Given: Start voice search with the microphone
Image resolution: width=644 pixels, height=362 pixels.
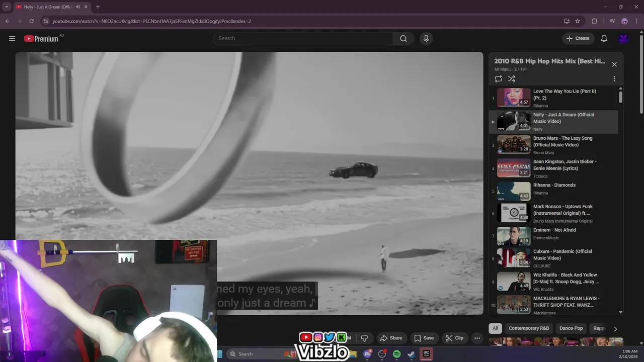Looking at the screenshot, I should pos(426,38).
